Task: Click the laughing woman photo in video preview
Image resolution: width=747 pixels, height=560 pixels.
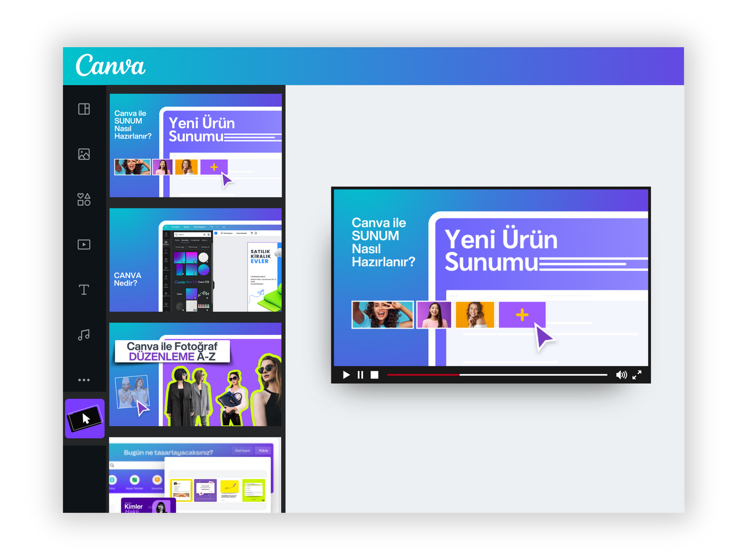Action: pyautogui.click(x=383, y=315)
